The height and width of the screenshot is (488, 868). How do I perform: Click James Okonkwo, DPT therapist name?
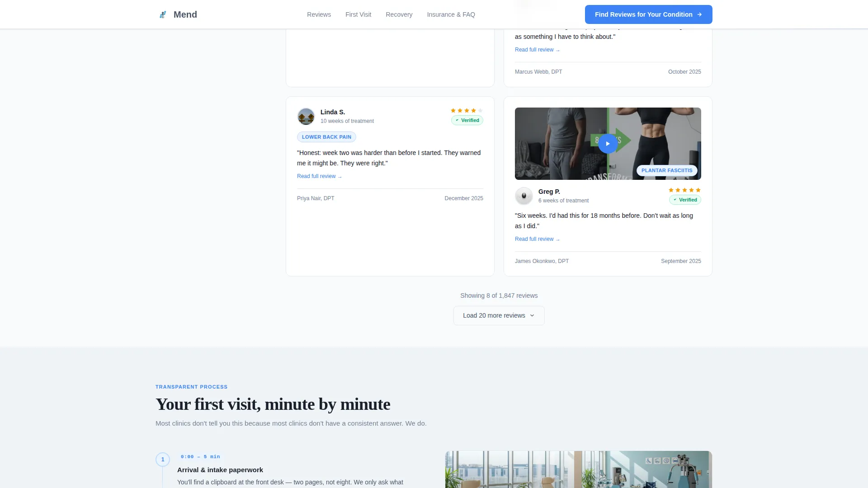[x=542, y=261]
